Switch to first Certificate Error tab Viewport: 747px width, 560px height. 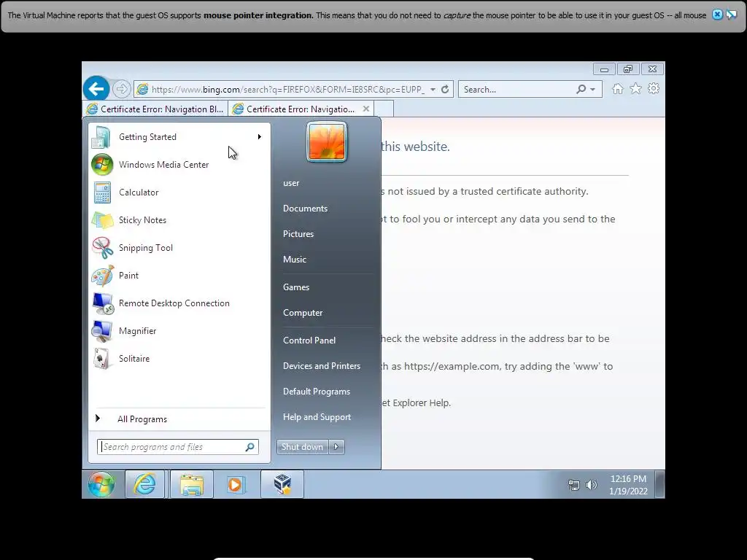coord(155,109)
